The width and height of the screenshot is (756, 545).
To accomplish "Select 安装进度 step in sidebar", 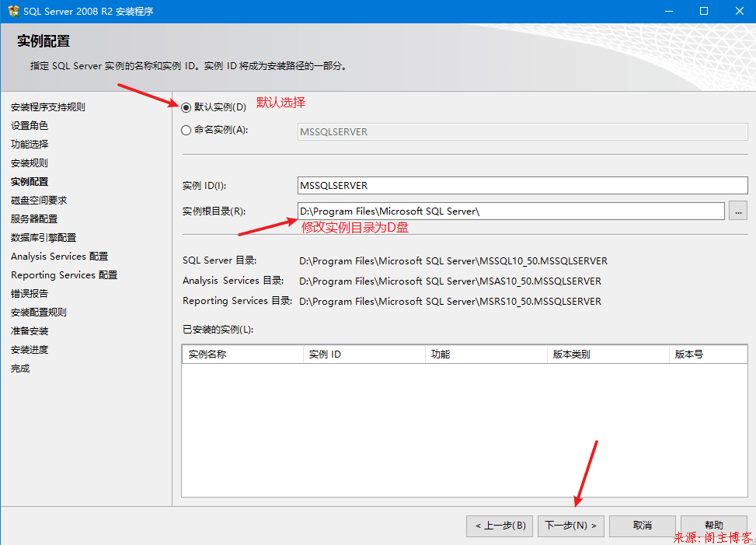I will pyautogui.click(x=30, y=350).
